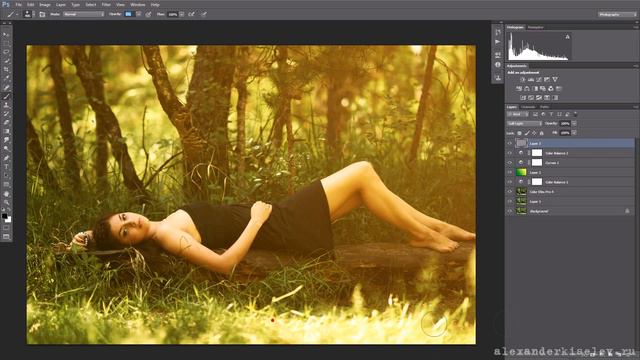Select the Eraser tool
Screen dimensions: 640x360
(6, 122)
